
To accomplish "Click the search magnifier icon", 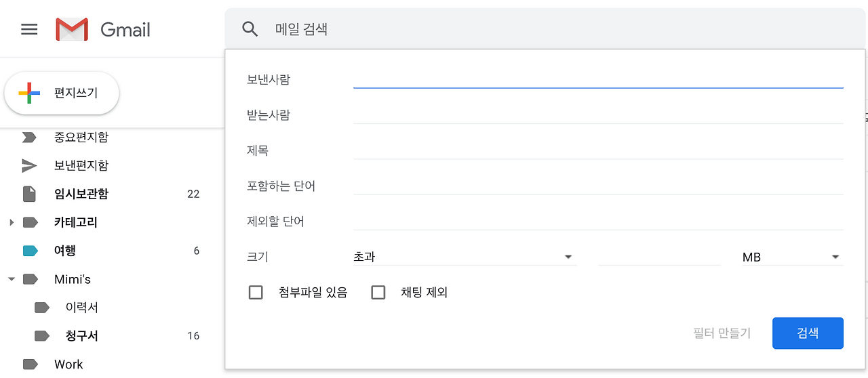I will coord(250,29).
